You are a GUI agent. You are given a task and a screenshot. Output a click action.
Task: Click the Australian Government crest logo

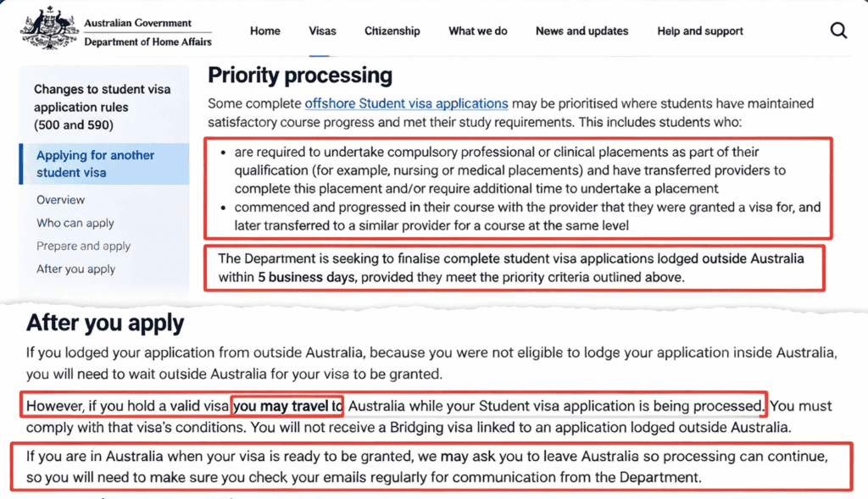[49, 29]
